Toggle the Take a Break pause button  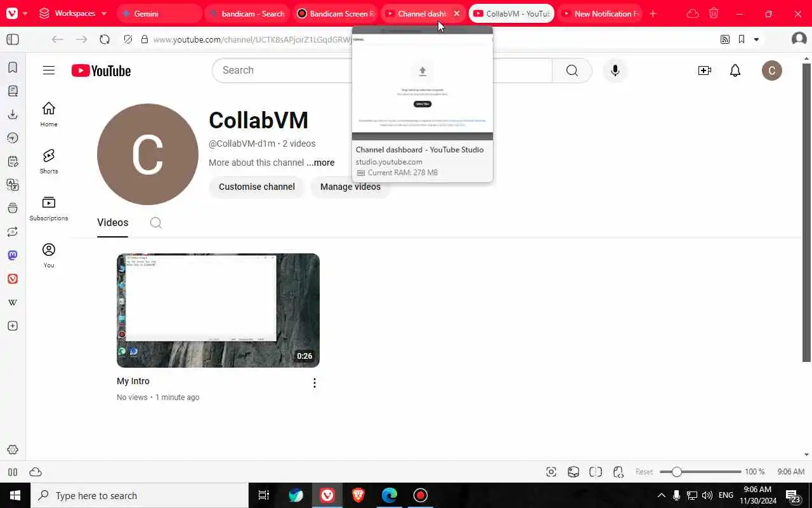[13, 472]
